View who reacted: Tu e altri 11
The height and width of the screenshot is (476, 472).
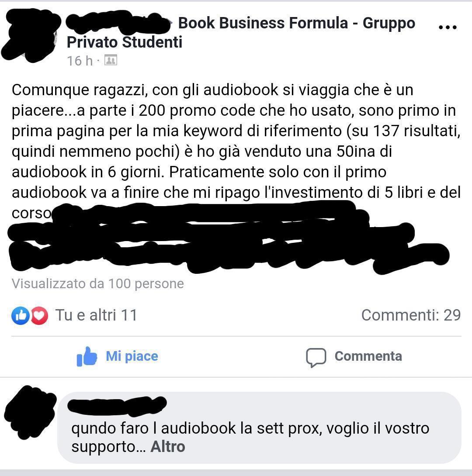click(x=96, y=315)
